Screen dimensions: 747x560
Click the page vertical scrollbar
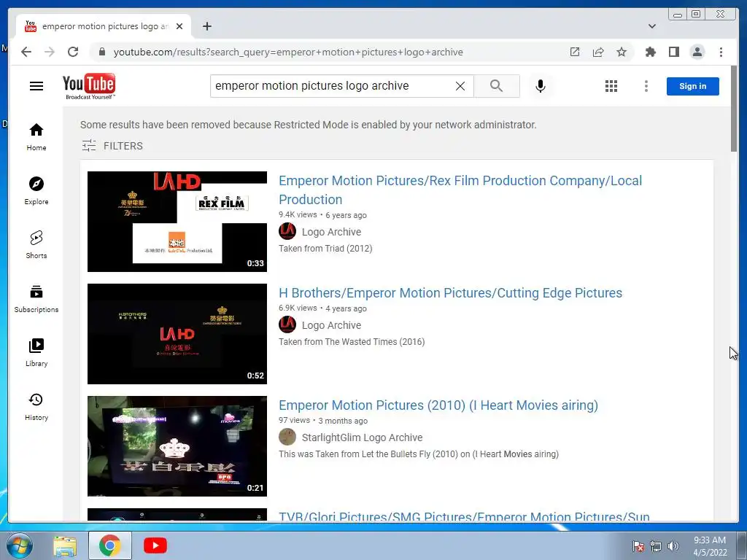734,109
